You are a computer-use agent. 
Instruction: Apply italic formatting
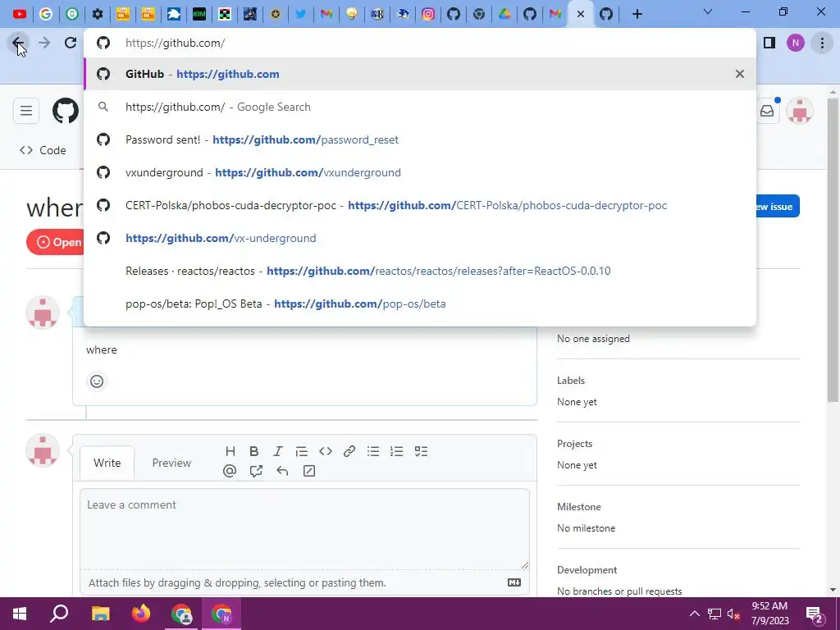pyautogui.click(x=277, y=452)
